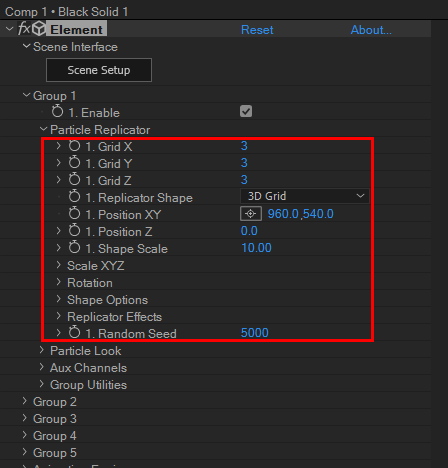Viewport: 448px width, 468px height.
Task: Uncheck the 1. Enable checkbox
Action: tap(246, 111)
